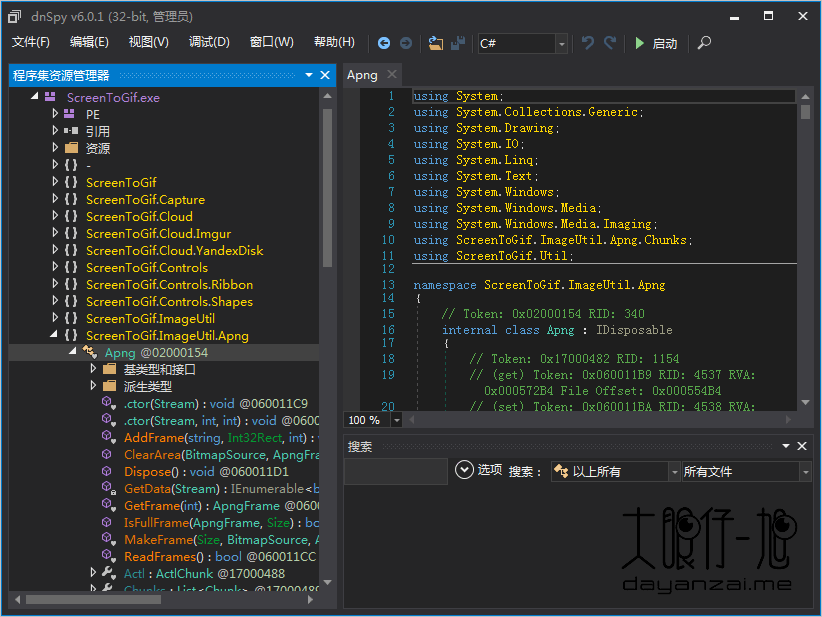
Task: Click the ClearArea method icon
Action: click(107, 454)
